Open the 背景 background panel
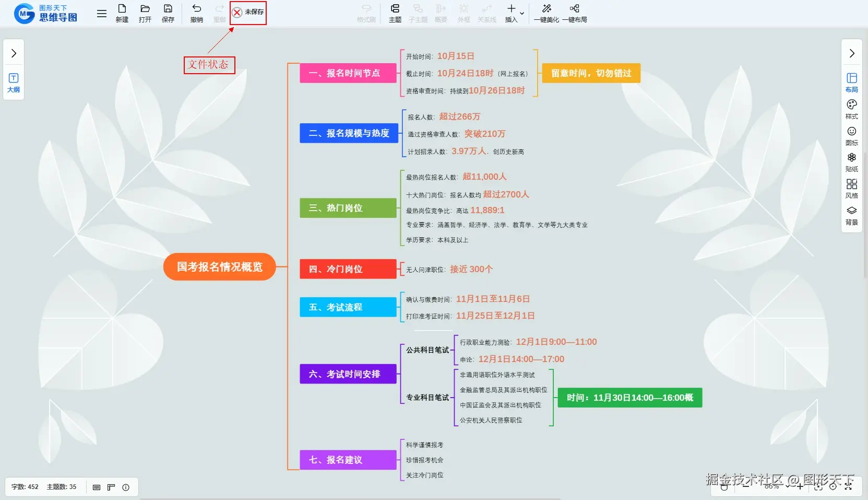 pyautogui.click(x=852, y=215)
